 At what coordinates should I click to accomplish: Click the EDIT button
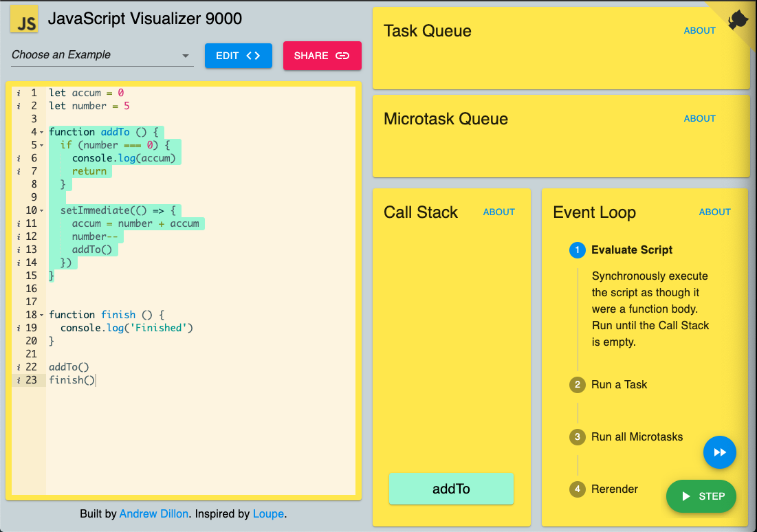pos(239,56)
